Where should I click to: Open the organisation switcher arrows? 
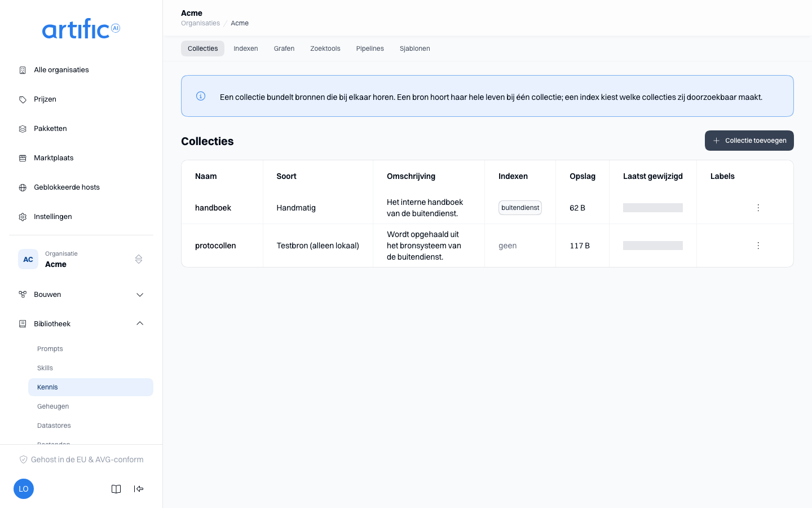[139, 259]
